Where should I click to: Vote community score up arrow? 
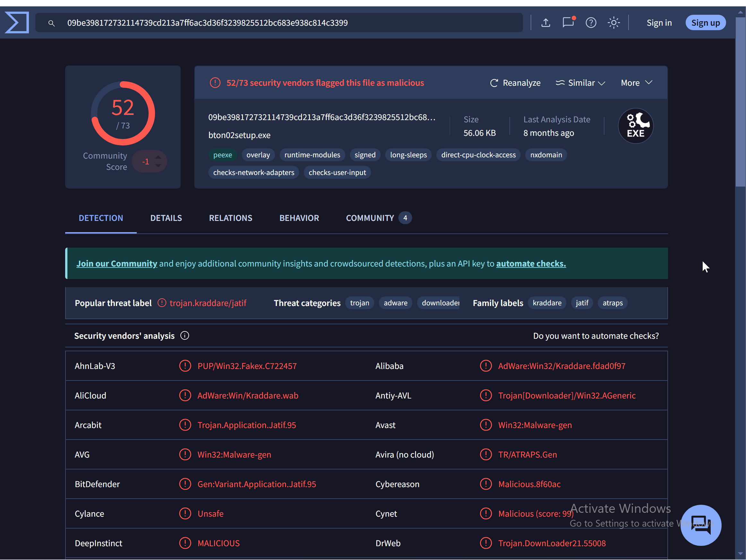point(158,157)
